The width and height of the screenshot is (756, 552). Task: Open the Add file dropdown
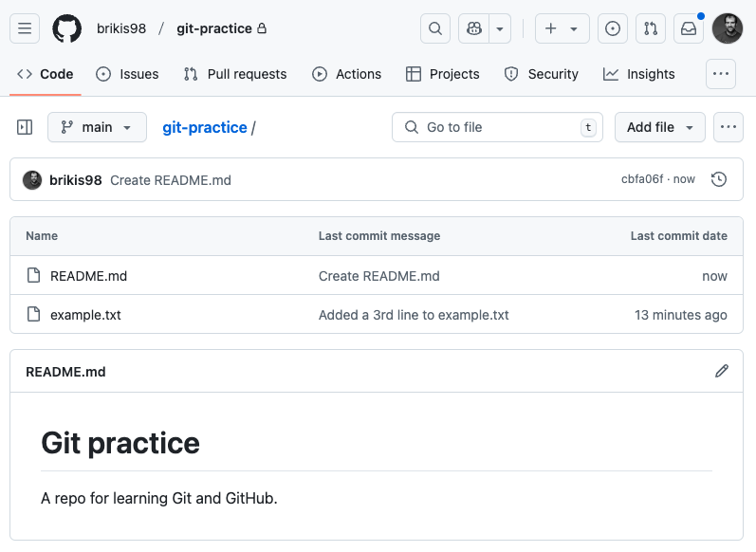coord(660,127)
